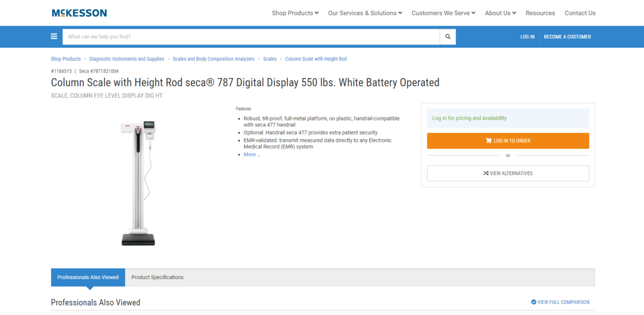
Task: Select the #1184515 item number
Action: [x=61, y=71]
